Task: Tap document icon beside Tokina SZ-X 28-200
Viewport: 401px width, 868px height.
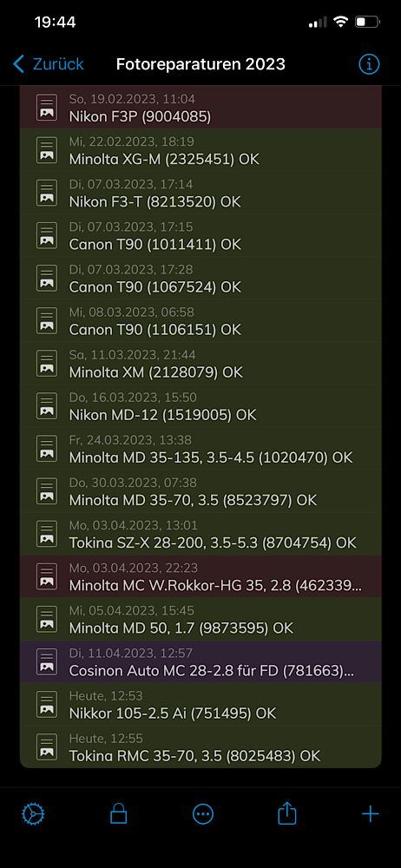Action: click(47, 534)
